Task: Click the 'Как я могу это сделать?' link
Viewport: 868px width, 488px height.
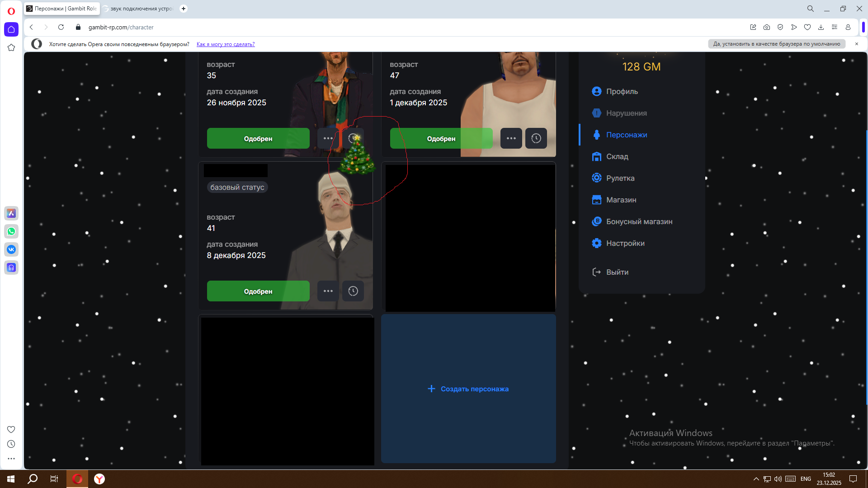Action: pyautogui.click(x=226, y=44)
